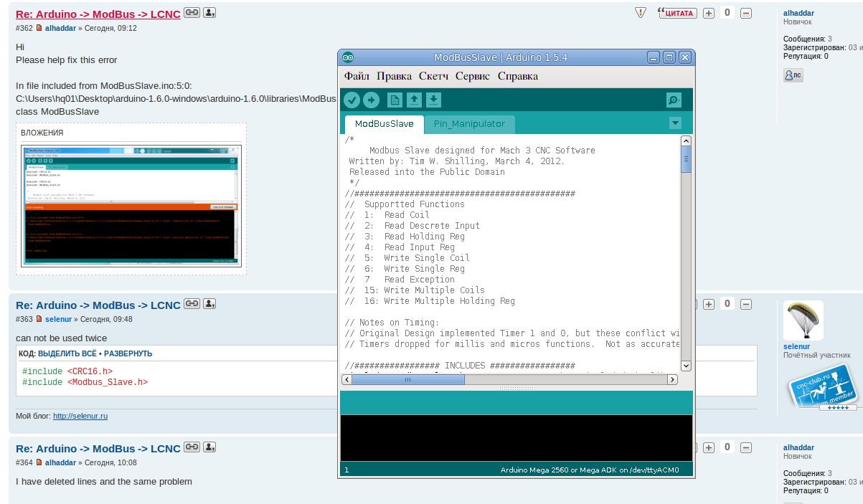863x504 pixels.
Task: Click the board info text in Arduino status bar
Action: click(588, 470)
